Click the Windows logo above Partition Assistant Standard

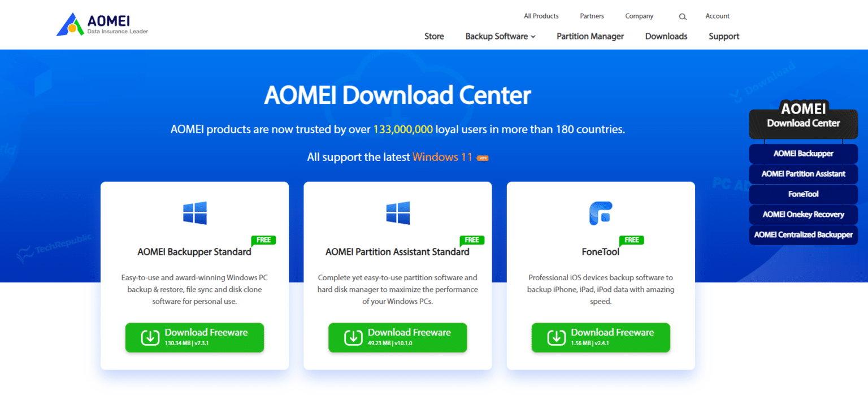pyautogui.click(x=398, y=213)
